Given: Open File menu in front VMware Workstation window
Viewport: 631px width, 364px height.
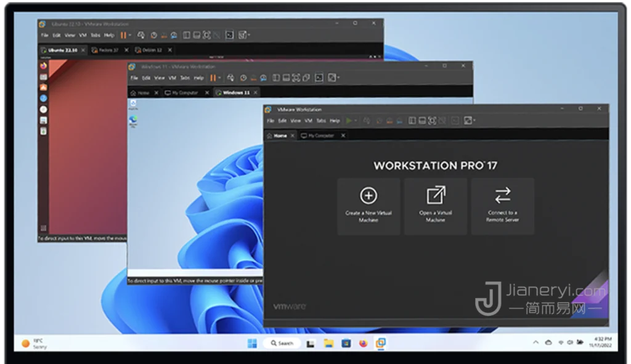Looking at the screenshot, I should 271,121.
